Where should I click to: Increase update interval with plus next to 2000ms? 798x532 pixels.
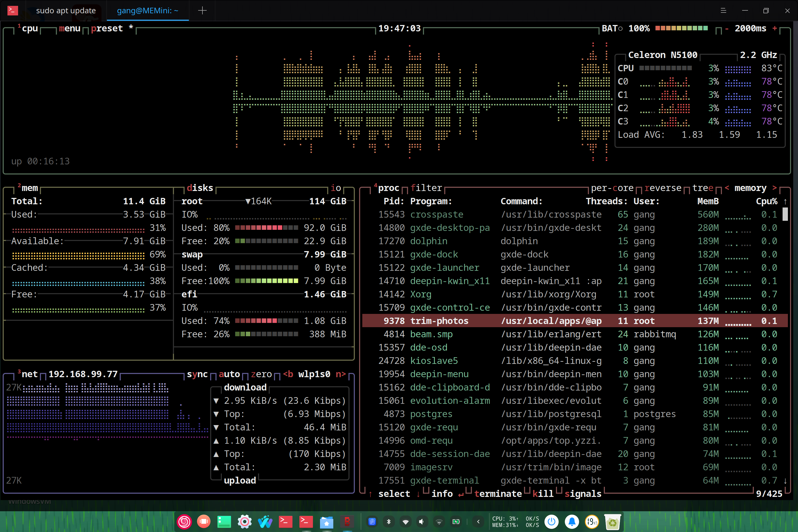coord(775,28)
